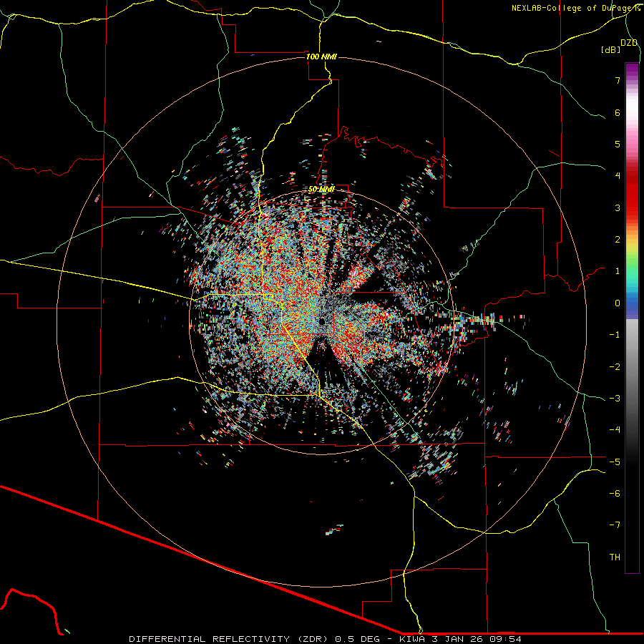The height and width of the screenshot is (644, 644).
Task: Click the "-3" tick label on the color scale
Action: tap(615, 399)
